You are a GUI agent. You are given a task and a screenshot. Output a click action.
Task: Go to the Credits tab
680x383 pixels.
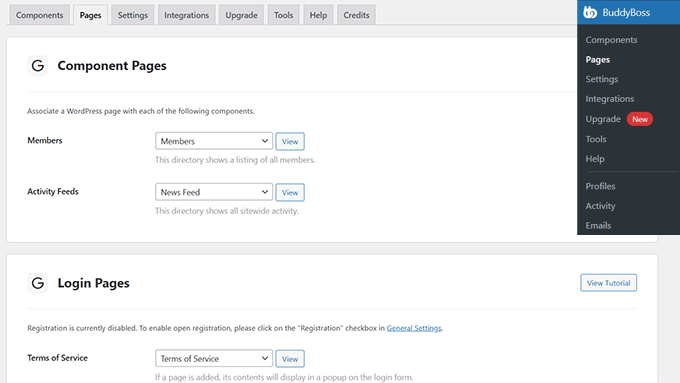click(356, 15)
